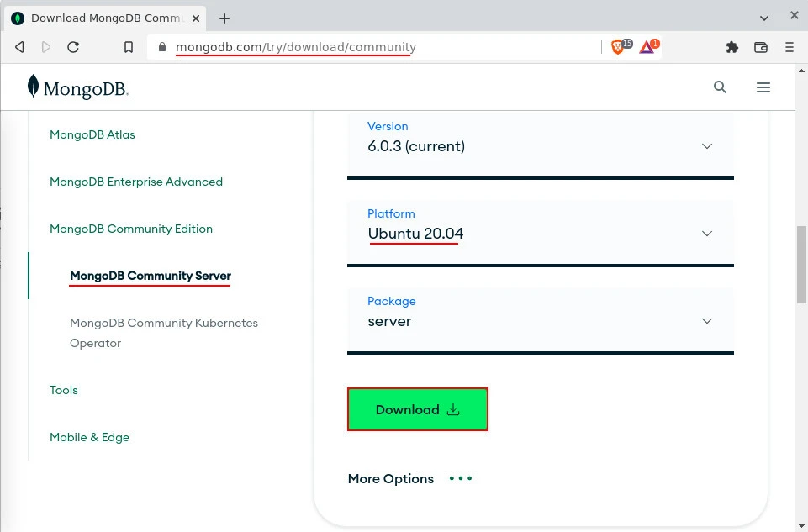Open Brave Shields panel

coord(617,47)
